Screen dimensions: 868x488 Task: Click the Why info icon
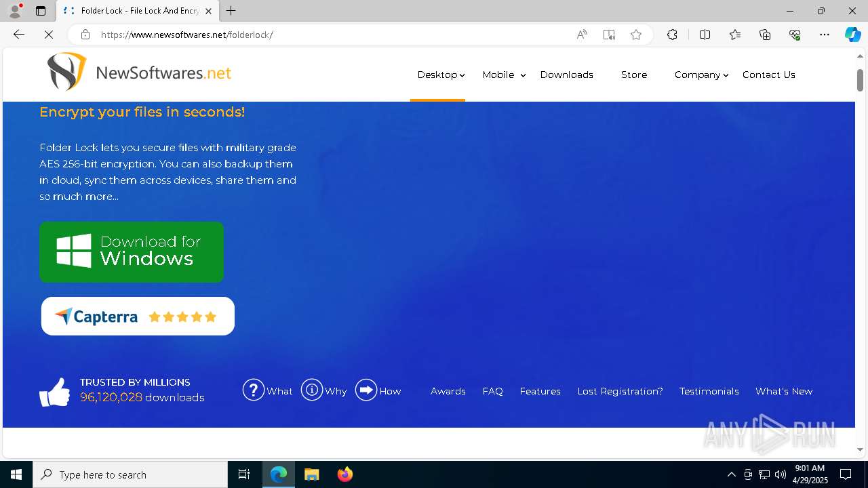[x=312, y=390]
